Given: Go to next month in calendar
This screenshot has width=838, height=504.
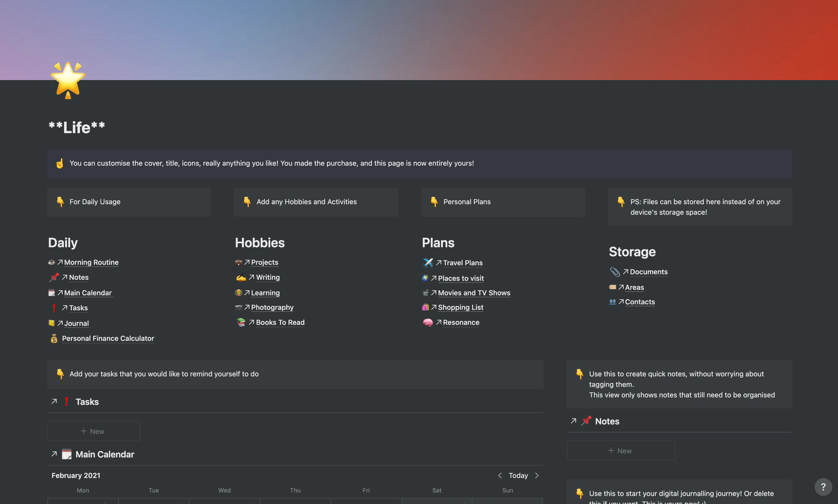Looking at the screenshot, I should click(x=537, y=475).
